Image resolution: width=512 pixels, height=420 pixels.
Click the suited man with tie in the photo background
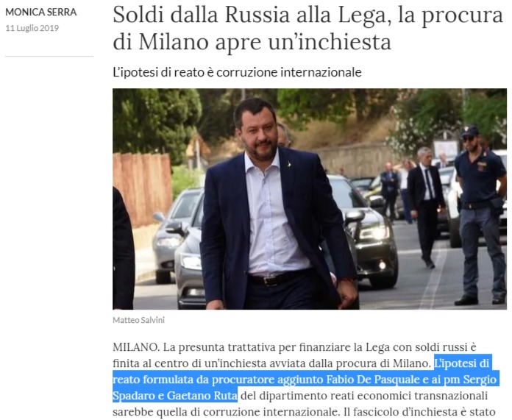[424, 206]
